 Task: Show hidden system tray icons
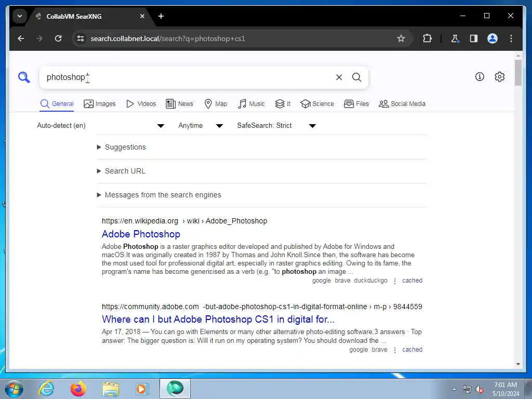(x=454, y=390)
